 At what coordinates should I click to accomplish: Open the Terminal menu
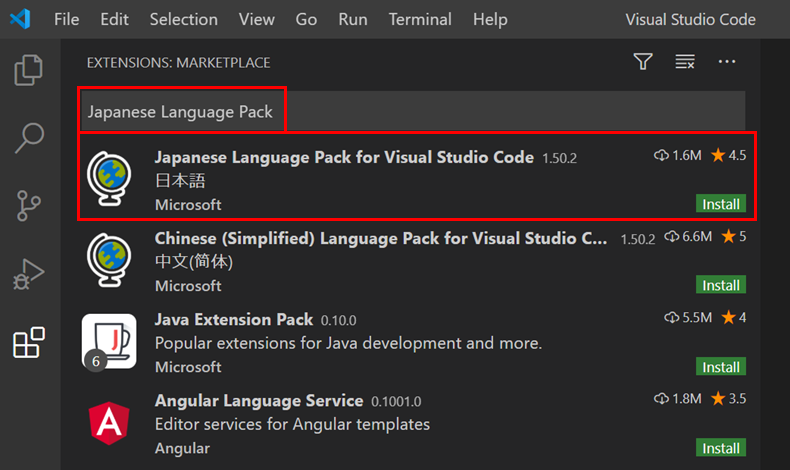pos(420,19)
